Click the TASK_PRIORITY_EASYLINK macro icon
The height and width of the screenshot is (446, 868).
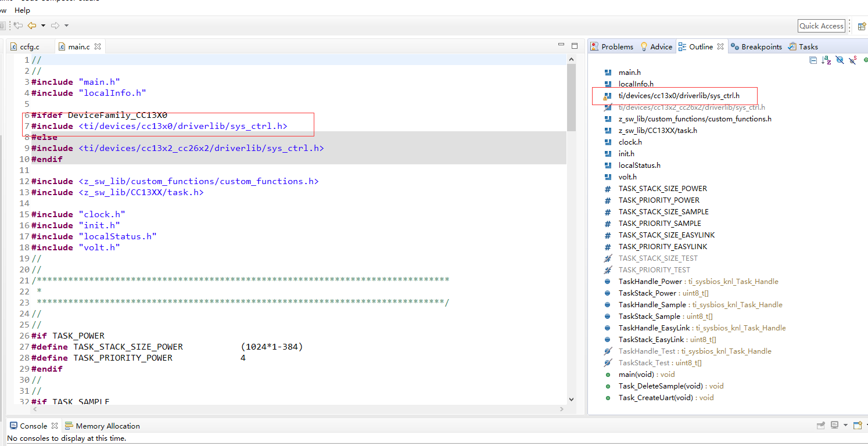click(608, 247)
